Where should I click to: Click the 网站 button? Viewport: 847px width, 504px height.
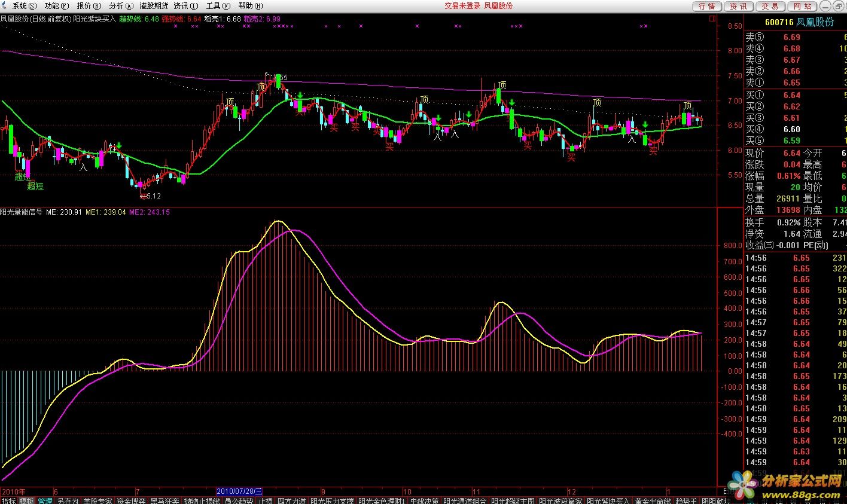[803, 6]
